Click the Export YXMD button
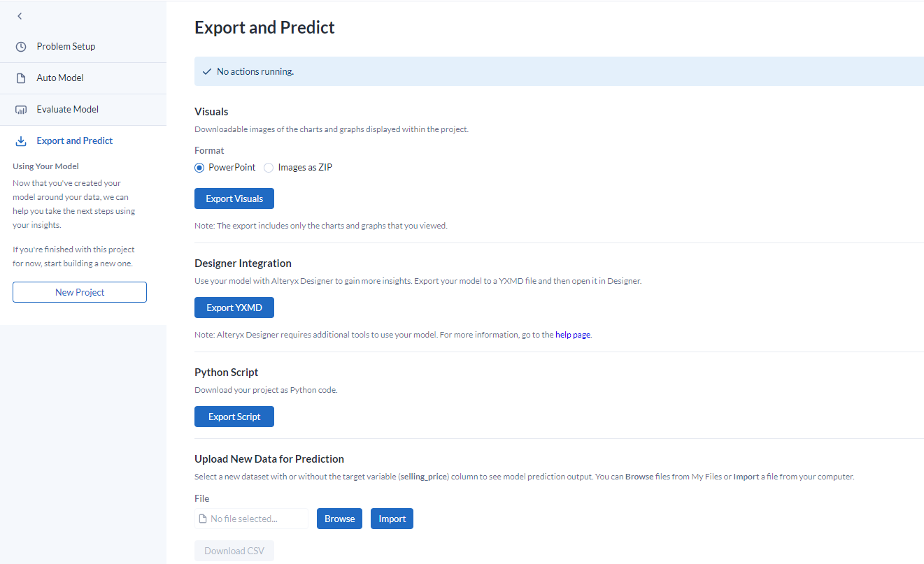Screen dimensions: 924x564 [234, 308]
